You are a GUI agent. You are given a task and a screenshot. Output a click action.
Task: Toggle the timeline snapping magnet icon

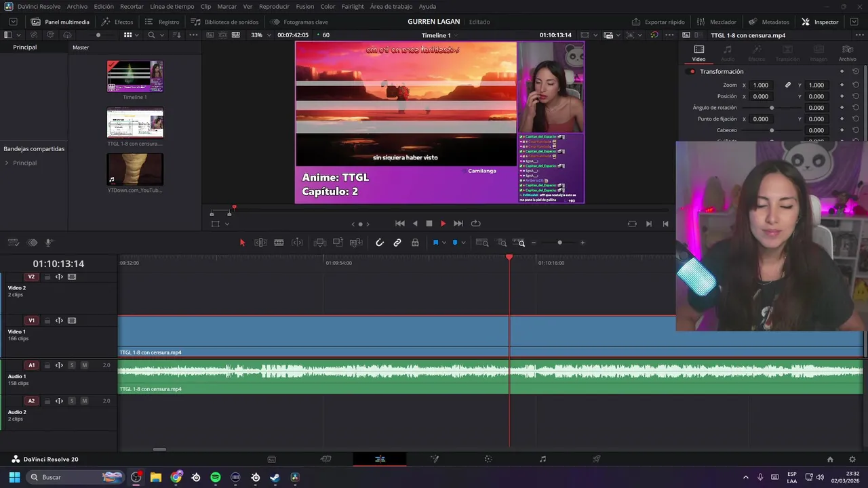click(380, 243)
